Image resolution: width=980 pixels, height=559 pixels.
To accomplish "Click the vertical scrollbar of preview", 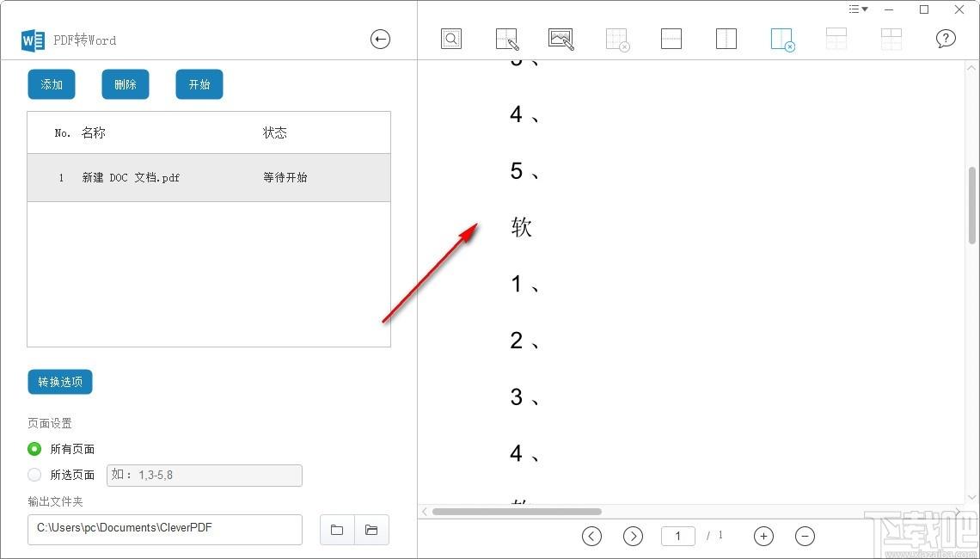I will pos(972,205).
